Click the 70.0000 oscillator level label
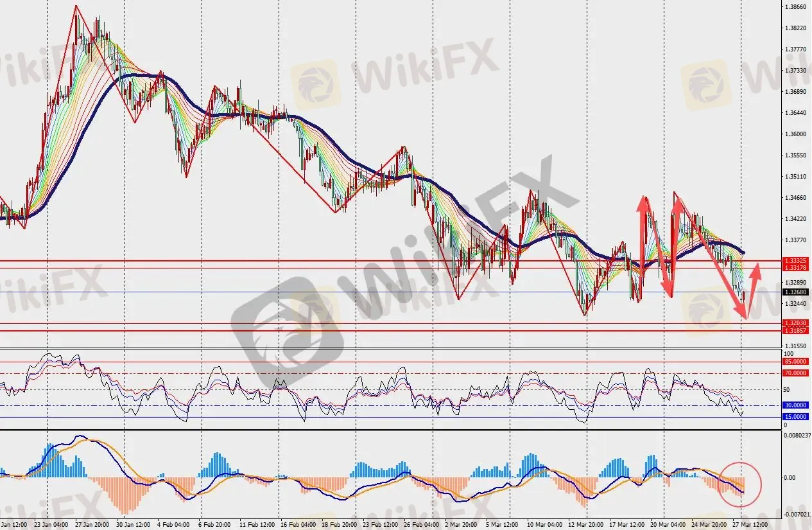The image size is (812, 530). [795, 373]
